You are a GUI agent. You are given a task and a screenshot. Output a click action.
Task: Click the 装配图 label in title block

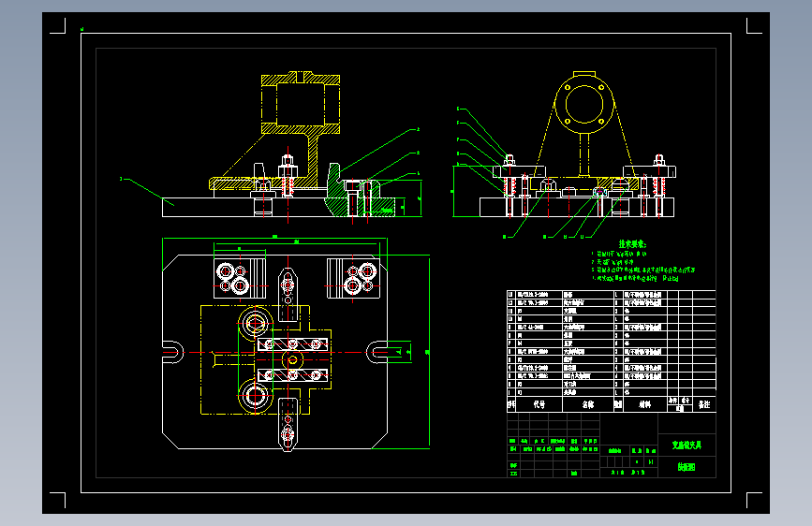pyautogui.click(x=687, y=467)
